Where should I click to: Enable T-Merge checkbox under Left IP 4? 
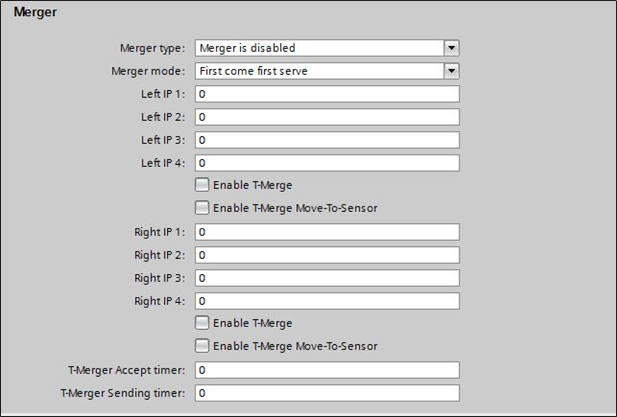202,185
